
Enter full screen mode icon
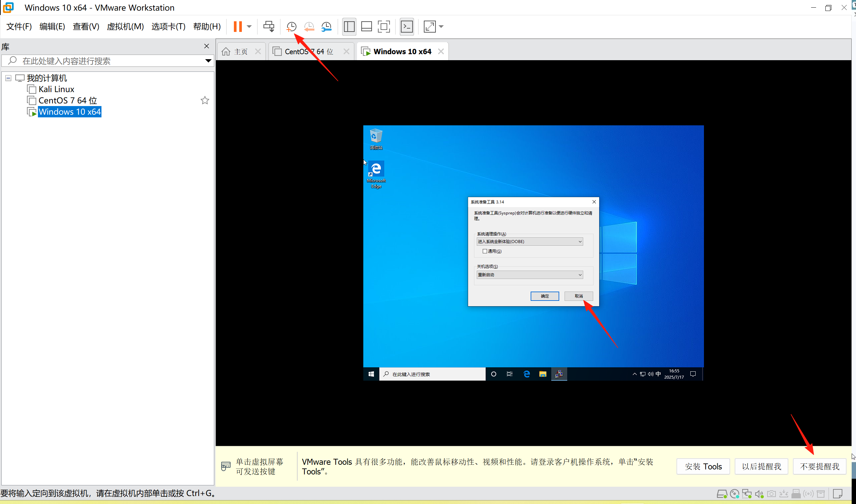[x=384, y=27]
